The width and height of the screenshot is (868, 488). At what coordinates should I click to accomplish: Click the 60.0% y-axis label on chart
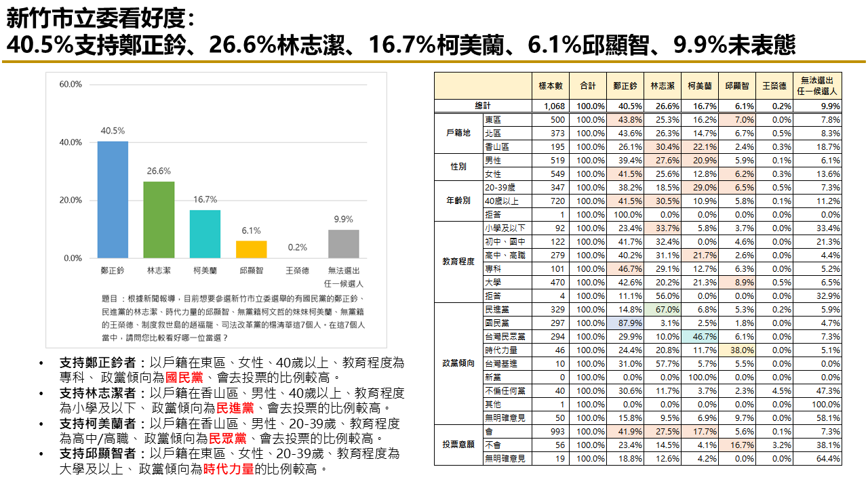[x=71, y=84]
